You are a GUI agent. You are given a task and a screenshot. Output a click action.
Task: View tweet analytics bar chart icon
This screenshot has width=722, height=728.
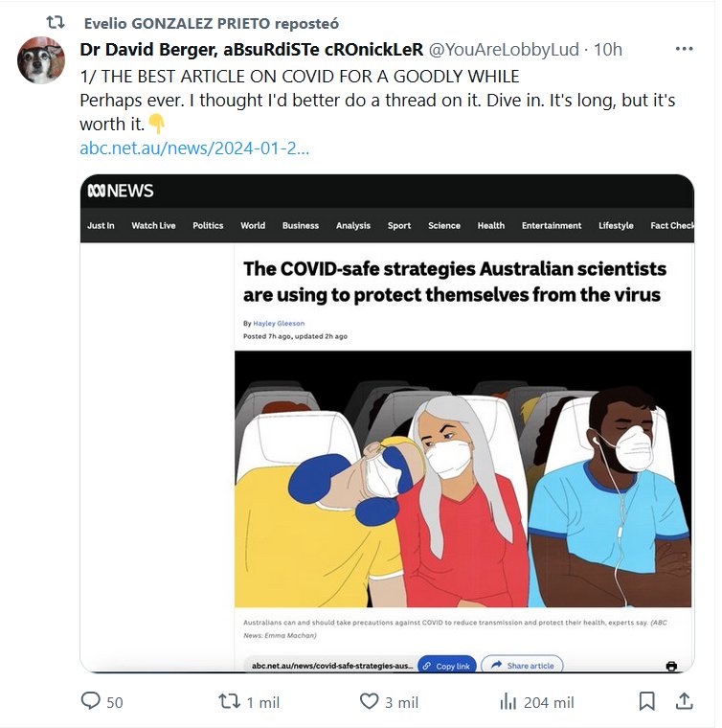[x=508, y=702]
